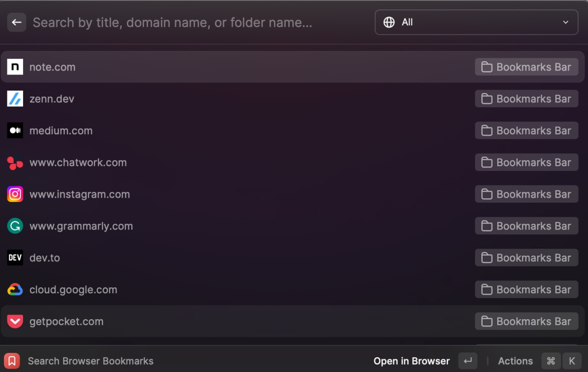Click Open in Browser action
588x372 pixels.
(x=412, y=361)
